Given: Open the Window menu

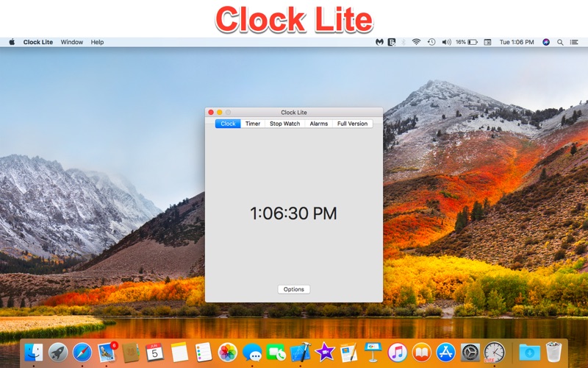Looking at the screenshot, I should [71, 42].
